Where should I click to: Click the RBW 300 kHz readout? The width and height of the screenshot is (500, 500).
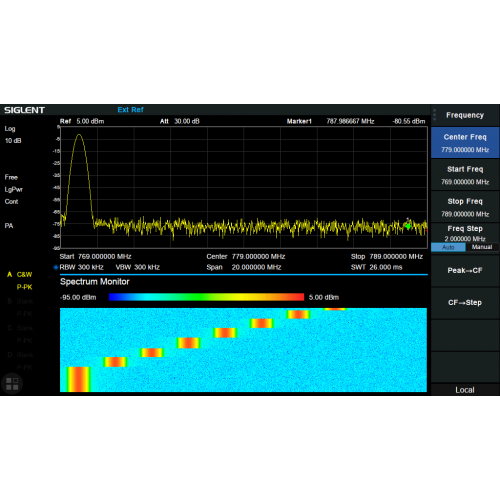coord(82,267)
